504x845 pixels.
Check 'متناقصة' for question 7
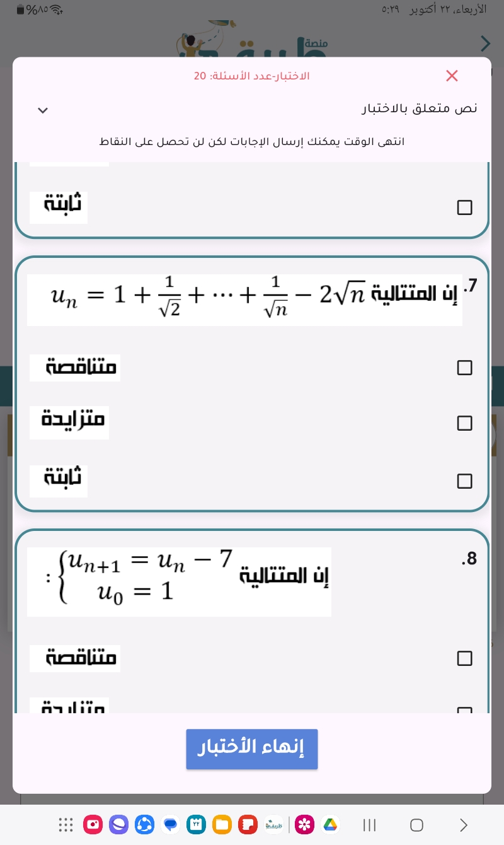464,368
